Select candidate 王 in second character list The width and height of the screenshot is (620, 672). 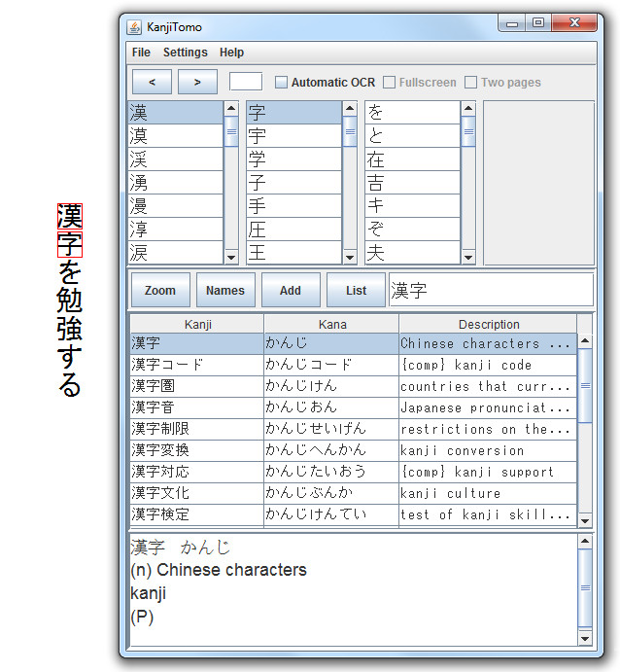pos(293,252)
